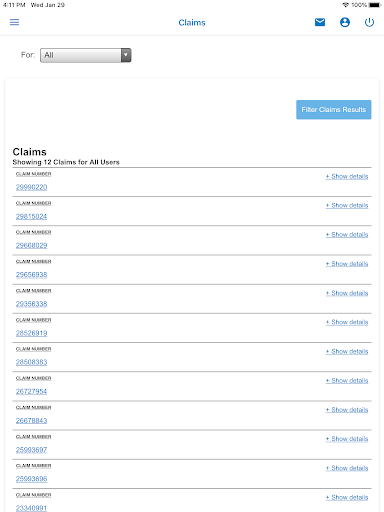This screenshot has width=384, height=512.
Task: Expand Show details for claim 29815024
Action: click(x=347, y=205)
